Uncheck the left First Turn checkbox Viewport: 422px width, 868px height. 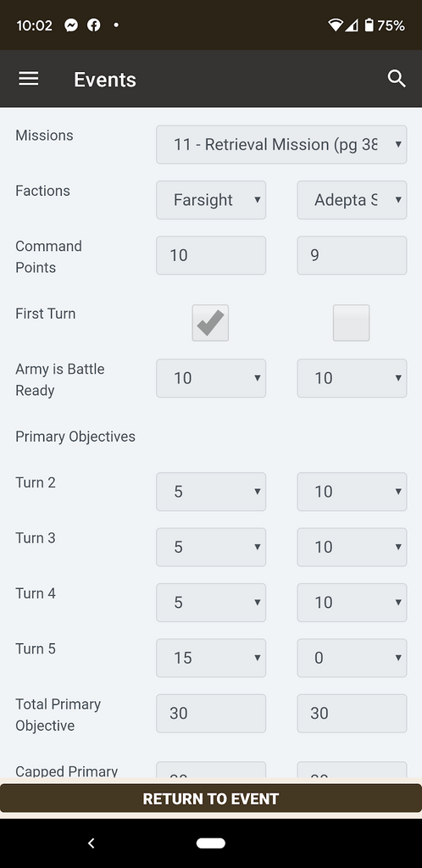pos(210,323)
